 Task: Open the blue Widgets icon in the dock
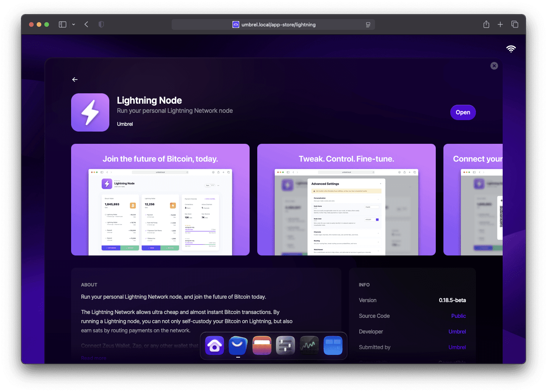click(333, 345)
